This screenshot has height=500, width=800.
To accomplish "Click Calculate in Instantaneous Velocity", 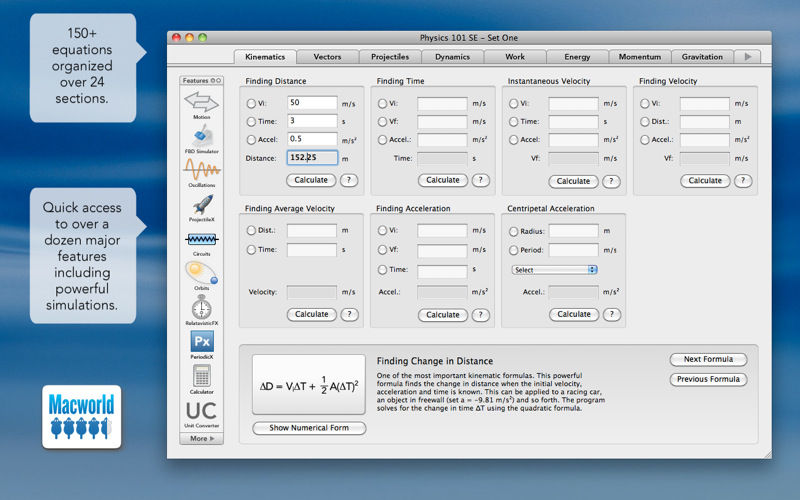I will [573, 181].
